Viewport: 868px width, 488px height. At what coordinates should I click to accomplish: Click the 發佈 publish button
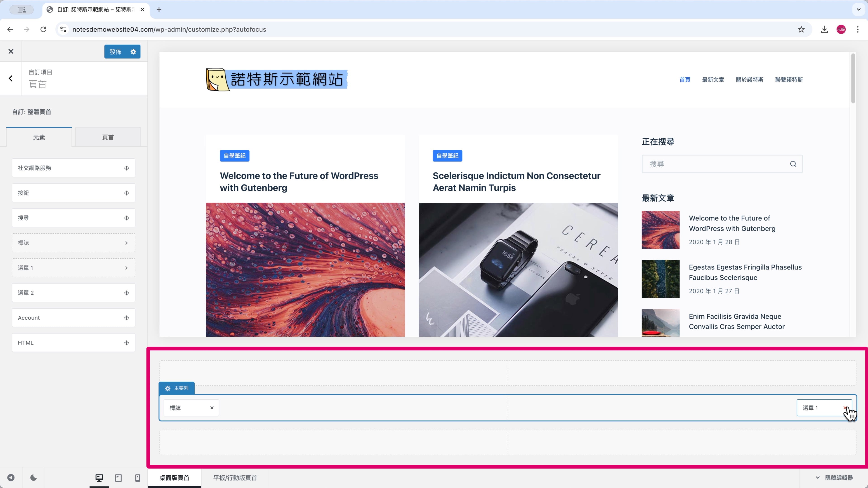pos(116,52)
